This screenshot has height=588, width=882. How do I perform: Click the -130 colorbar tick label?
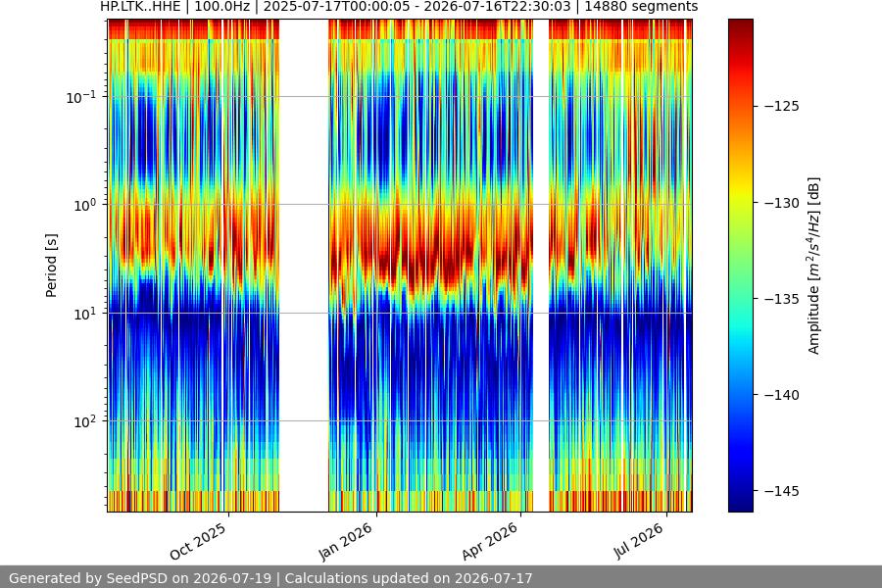pos(781,203)
